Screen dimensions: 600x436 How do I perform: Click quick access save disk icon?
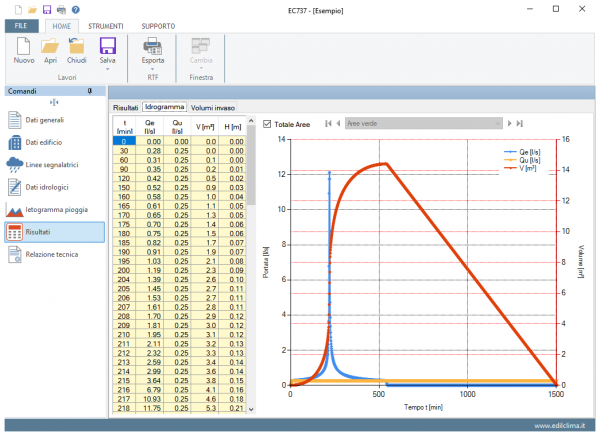tap(47, 10)
